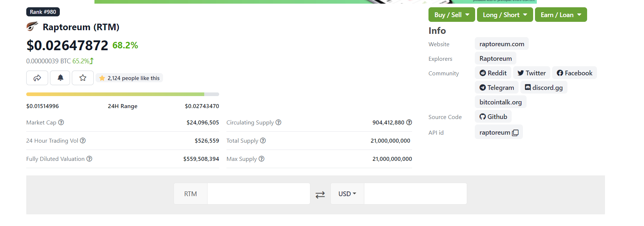Click the trading volume value $526,559
Image resolution: width=644 pixels, height=226 pixels.
207,140
